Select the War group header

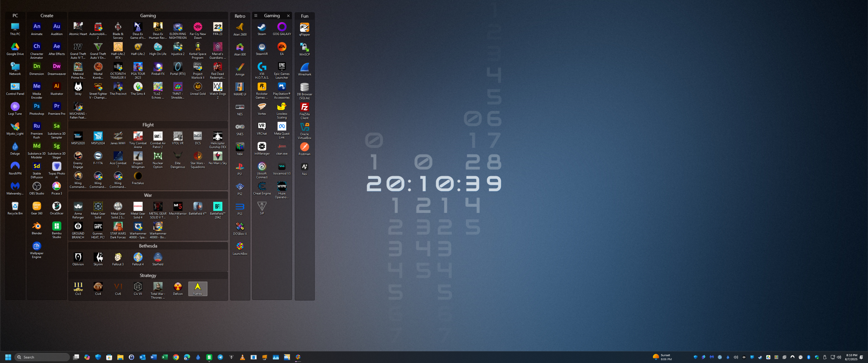[148, 195]
